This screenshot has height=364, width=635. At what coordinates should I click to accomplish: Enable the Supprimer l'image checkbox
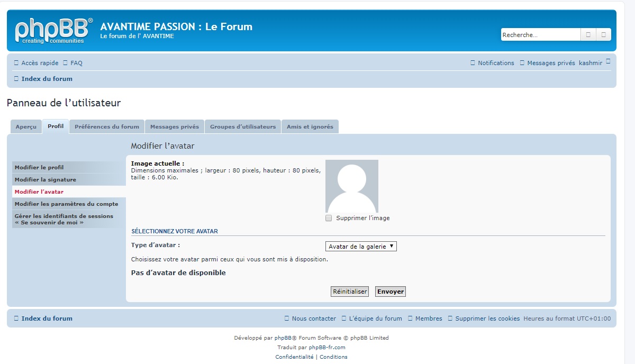(x=329, y=218)
